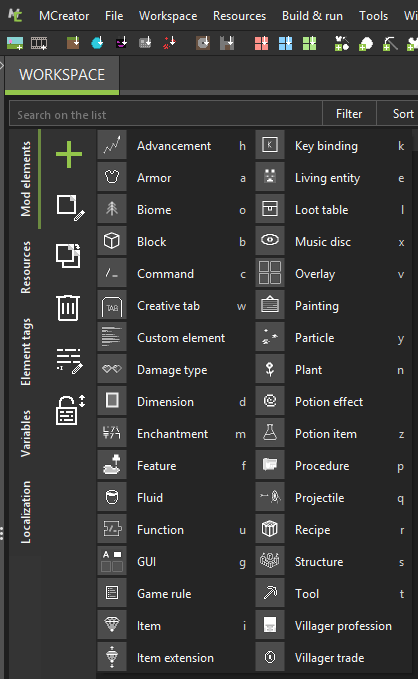Choose the Advancement element icon
This screenshot has height=679, width=418.
tap(112, 145)
